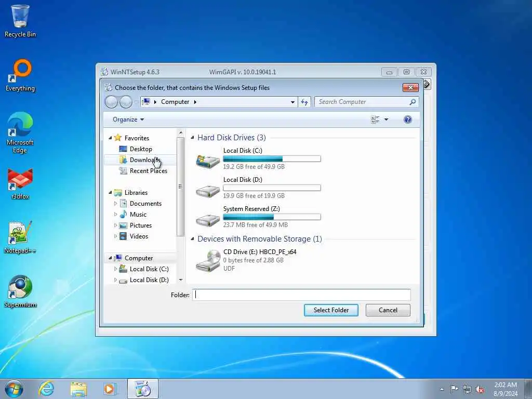532x399 pixels.
Task: Expand Local Disk (C:) in tree
Action: [115, 269]
